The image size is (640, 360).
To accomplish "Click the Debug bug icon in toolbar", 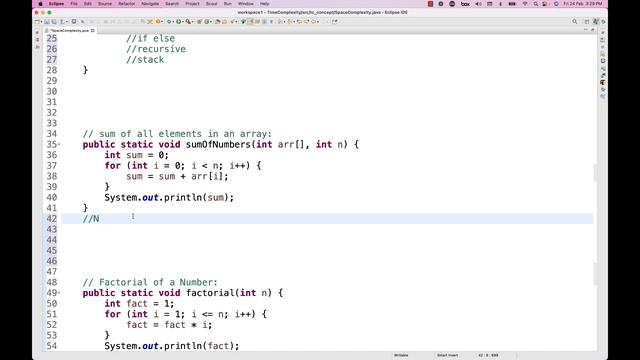I will (x=169, y=21).
